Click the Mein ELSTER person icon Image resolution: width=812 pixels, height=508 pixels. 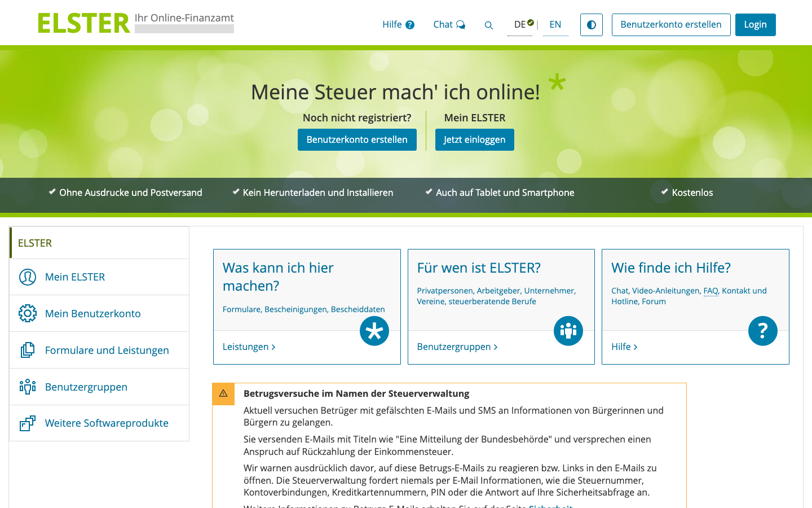coord(28,277)
